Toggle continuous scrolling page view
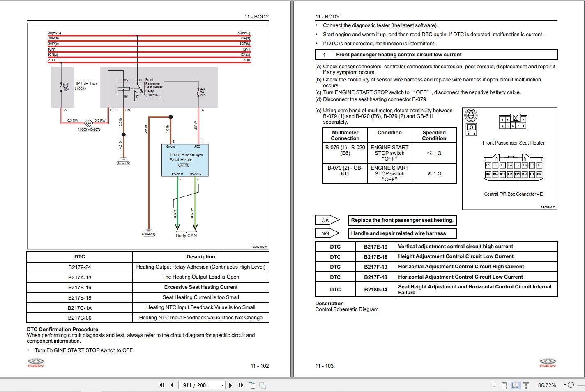The height and width of the screenshot is (392, 585). (504, 385)
